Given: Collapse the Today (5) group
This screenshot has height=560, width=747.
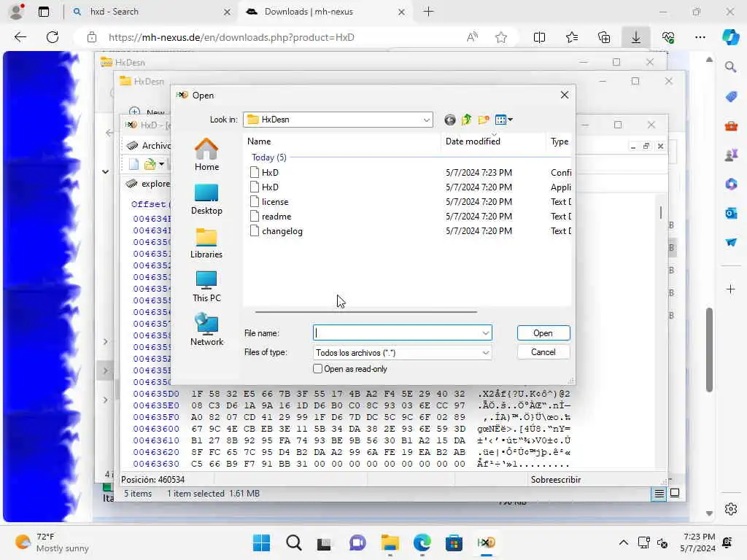Looking at the screenshot, I should click(269, 157).
